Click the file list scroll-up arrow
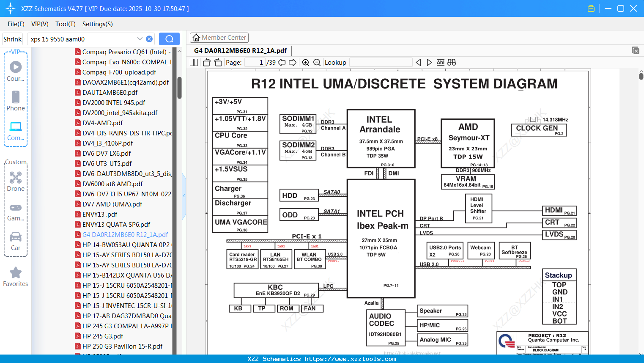 pyautogui.click(x=179, y=51)
